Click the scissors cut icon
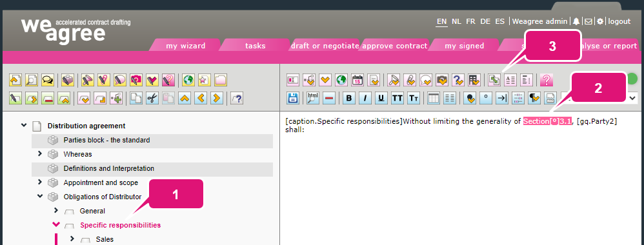 click(152, 98)
